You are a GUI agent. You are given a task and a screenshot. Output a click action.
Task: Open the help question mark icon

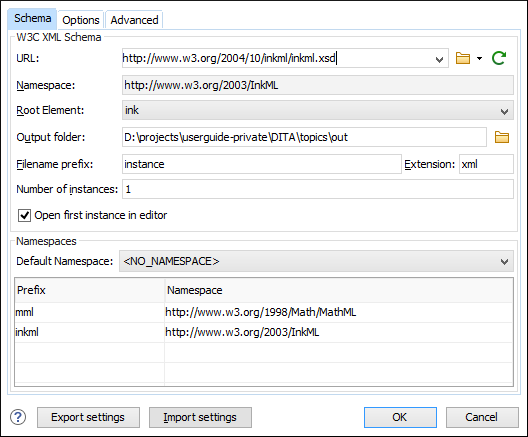click(x=18, y=417)
